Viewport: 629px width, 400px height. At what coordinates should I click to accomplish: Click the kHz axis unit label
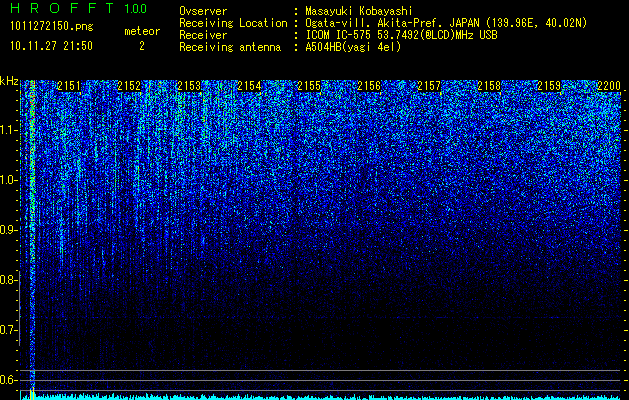(9, 82)
